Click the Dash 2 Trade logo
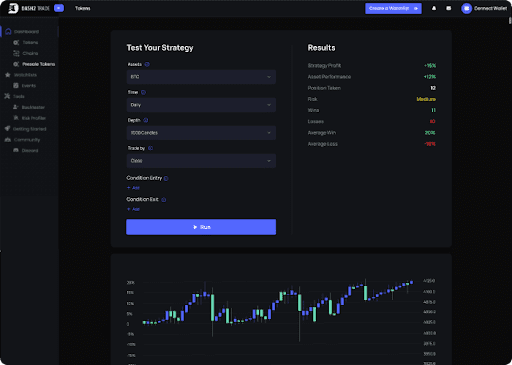 (x=29, y=8)
